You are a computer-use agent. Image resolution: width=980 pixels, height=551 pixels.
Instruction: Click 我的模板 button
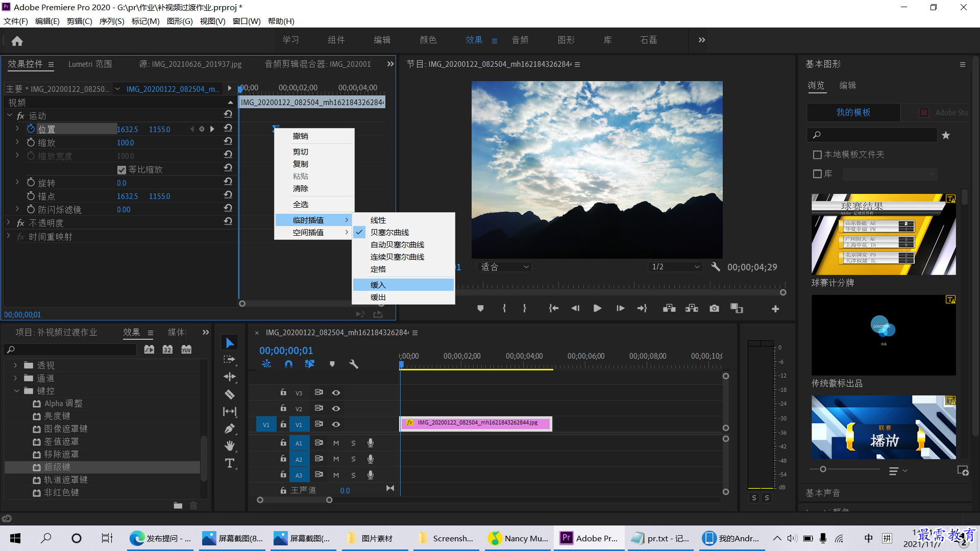(x=853, y=112)
